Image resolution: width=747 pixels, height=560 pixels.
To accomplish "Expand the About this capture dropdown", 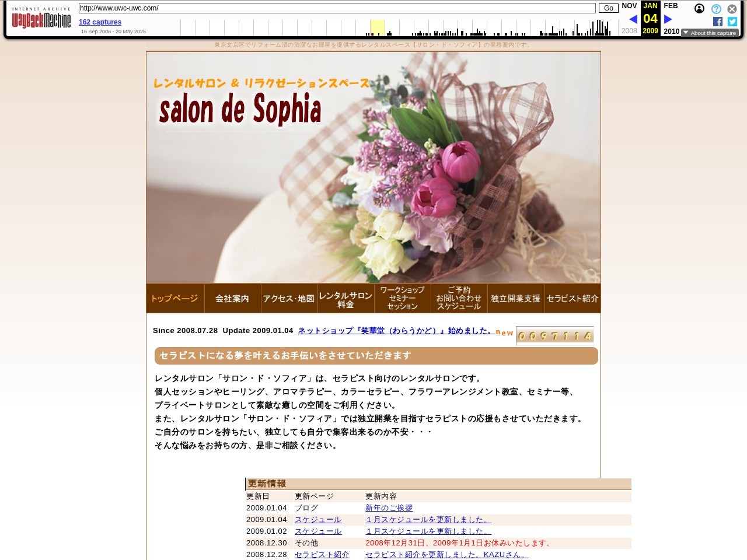I will 710,33.
